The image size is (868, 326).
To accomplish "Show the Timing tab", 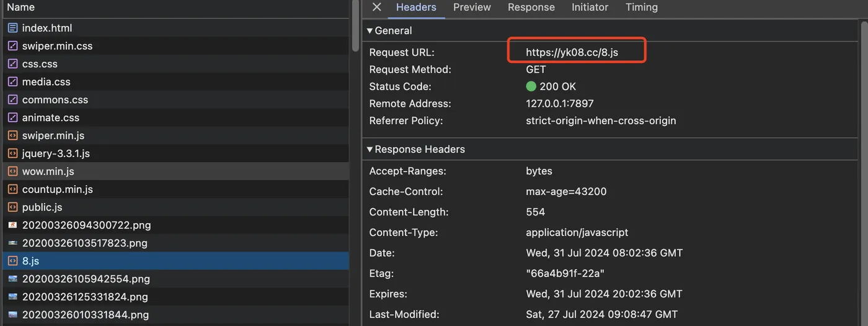I will [x=641, y=7].
